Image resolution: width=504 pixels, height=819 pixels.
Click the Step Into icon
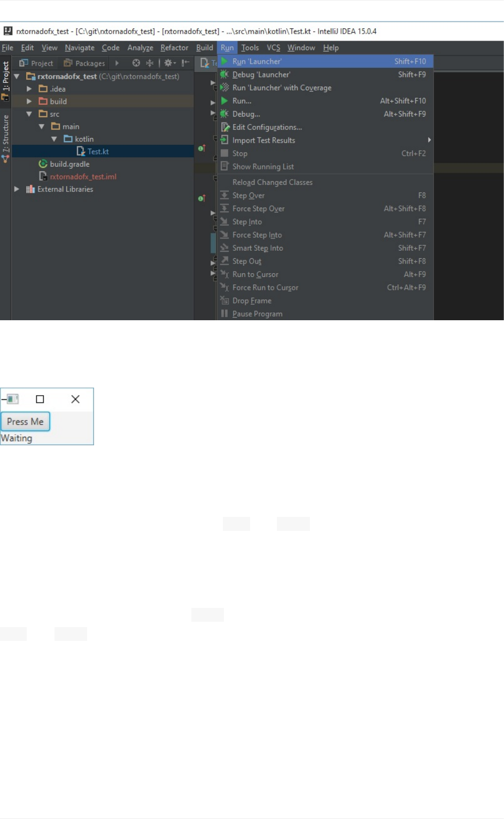point(224,221)
